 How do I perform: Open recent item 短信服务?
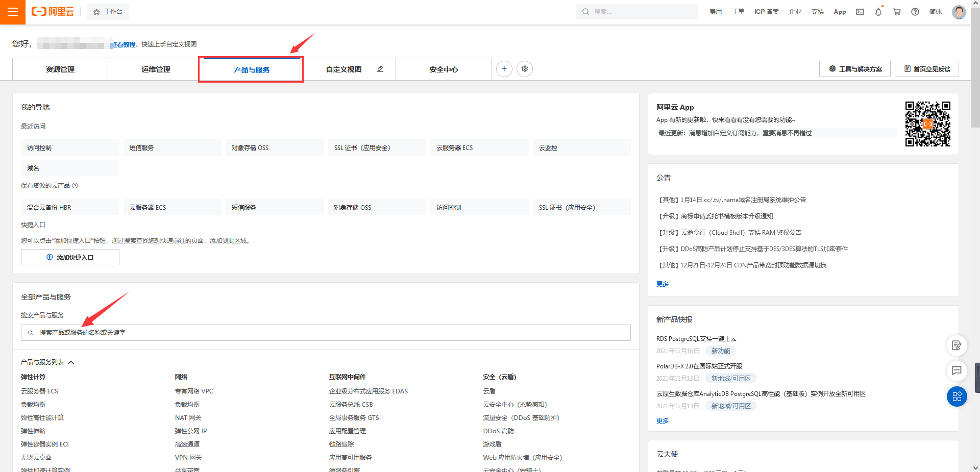(x=173, y=147)
